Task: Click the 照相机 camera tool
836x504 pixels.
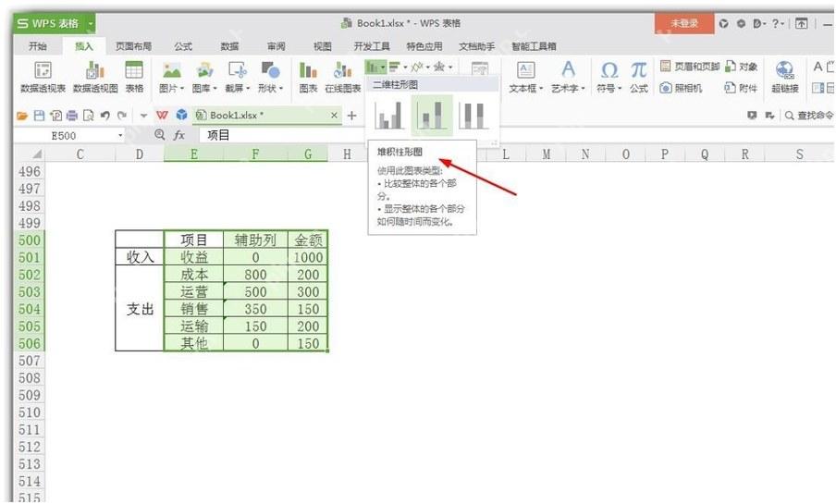Action: click(x=681, y=88)
